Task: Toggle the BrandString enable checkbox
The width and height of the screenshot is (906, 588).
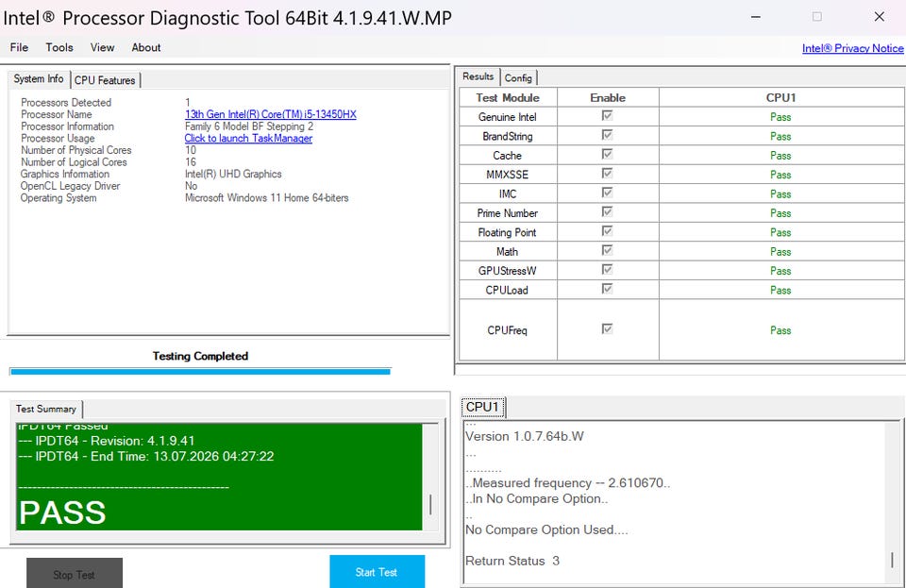Action: [607, 135]
